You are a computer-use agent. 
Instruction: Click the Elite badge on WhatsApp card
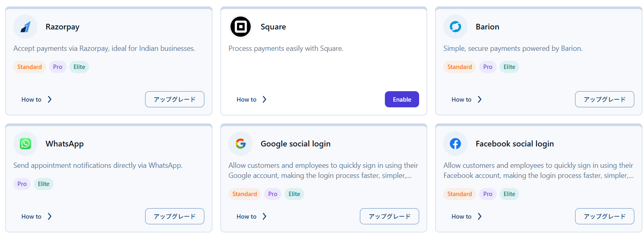point(44,184)
